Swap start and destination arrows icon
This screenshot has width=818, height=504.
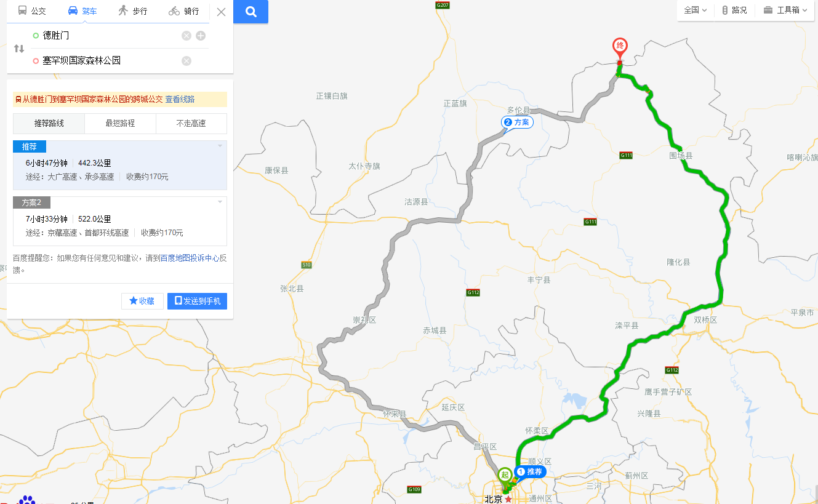(19, 49)
